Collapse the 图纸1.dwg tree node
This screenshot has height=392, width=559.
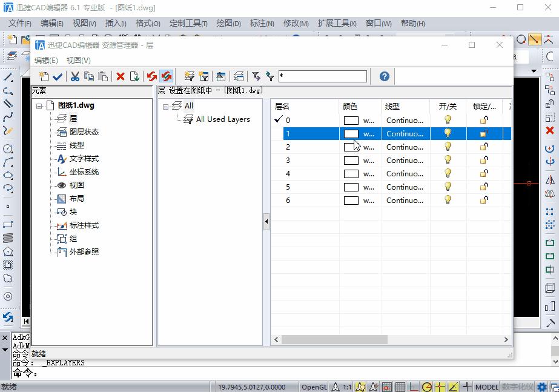pyautogui.click(x=39, y=106)
